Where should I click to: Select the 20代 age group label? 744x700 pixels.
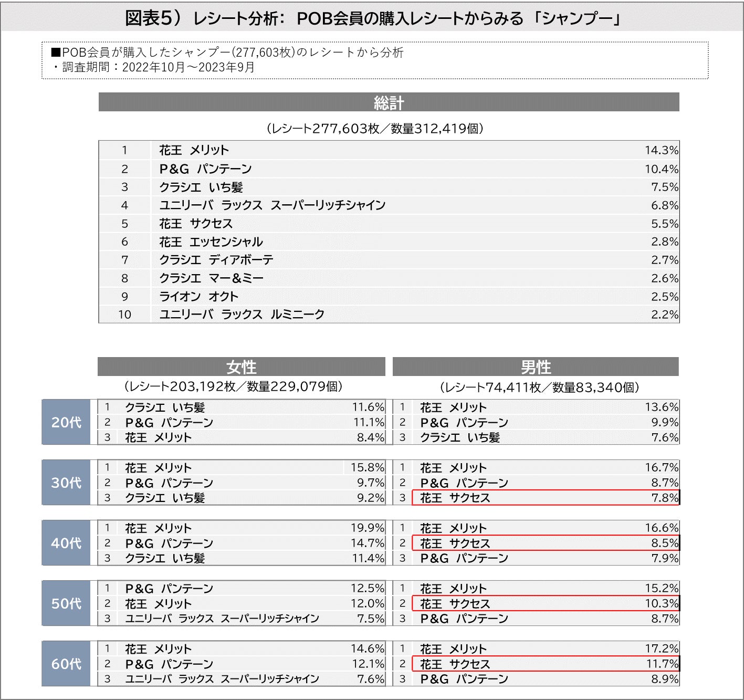pyautogui.click(x=66, y=422)
